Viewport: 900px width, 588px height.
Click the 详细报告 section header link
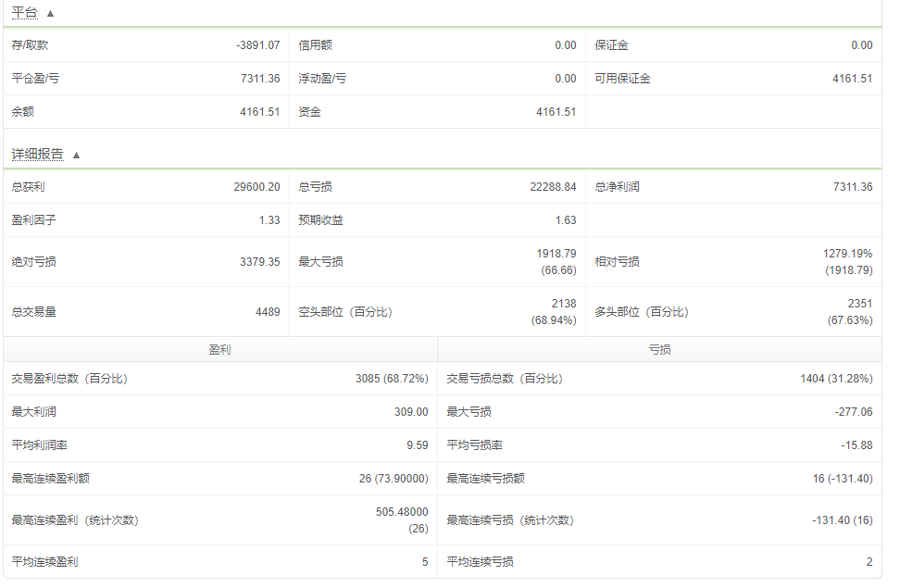(37, 155)
